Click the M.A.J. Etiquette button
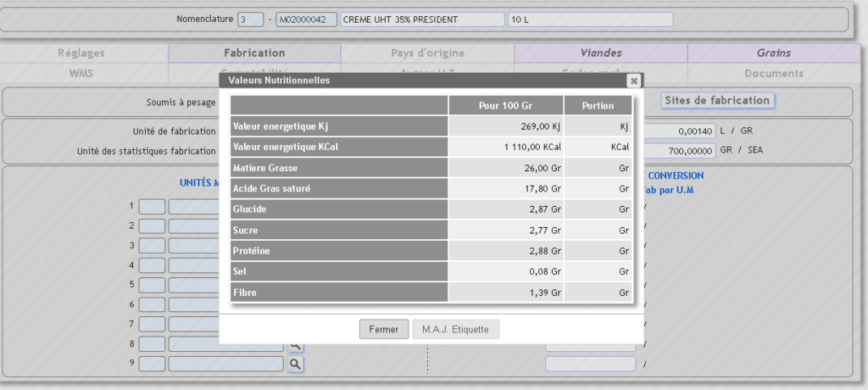The image size is (868, 390). click(x=455, y=330)
